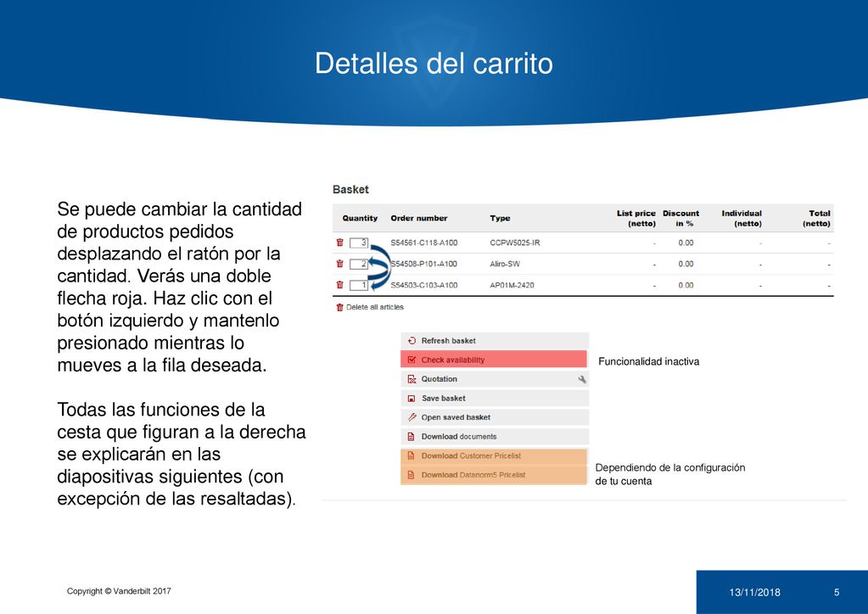
Task: Download the Customer Pricelist
Action: pos(494,455)
